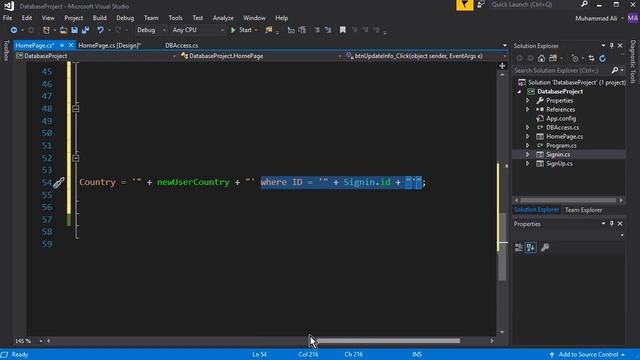Click the Navigate Backward toolbar icon

[13, 30]
